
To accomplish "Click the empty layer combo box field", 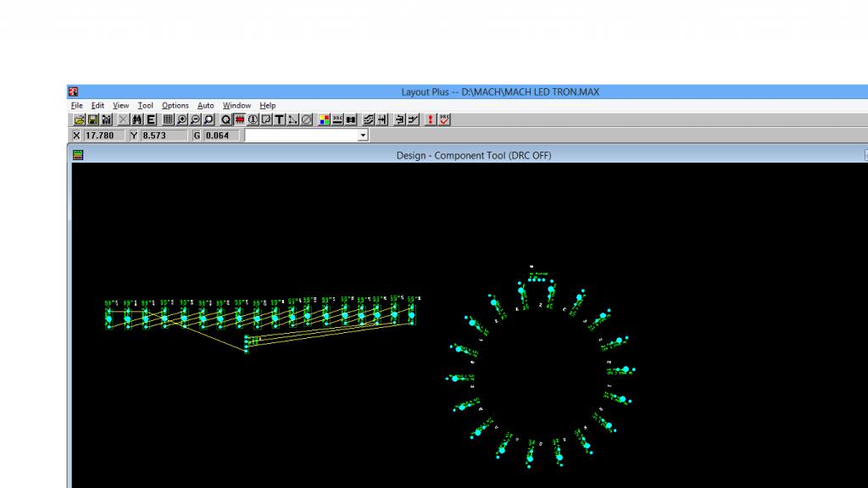I will coord(302,136).
